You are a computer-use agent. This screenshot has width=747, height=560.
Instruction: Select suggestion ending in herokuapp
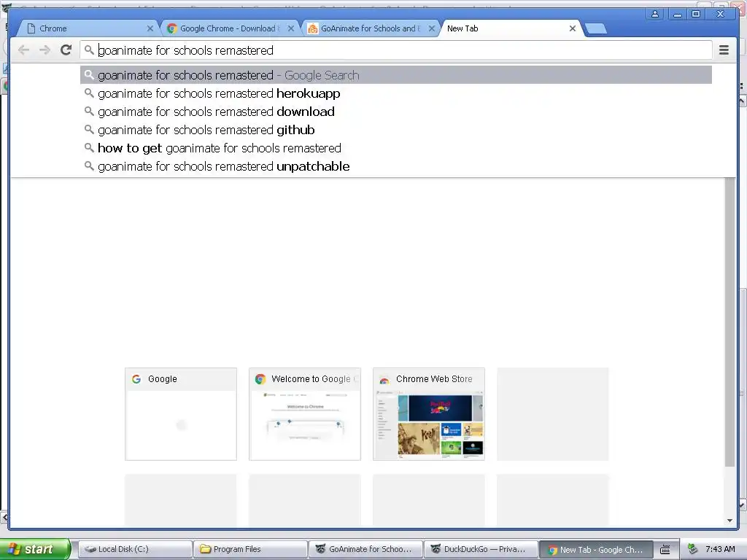396,93
